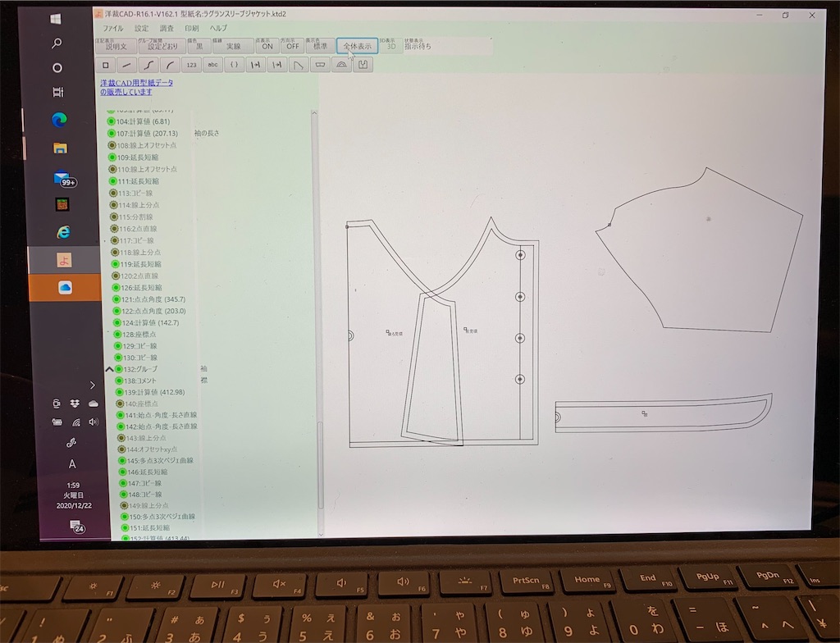
Task: Open the 黒 line color selector
Action: click(199, 46)
